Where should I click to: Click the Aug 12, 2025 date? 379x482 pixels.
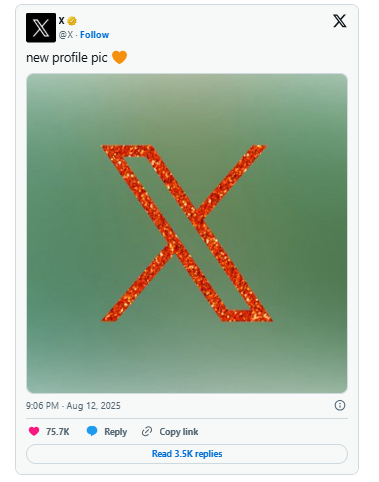pyautogui.click(x=93, y=406)
